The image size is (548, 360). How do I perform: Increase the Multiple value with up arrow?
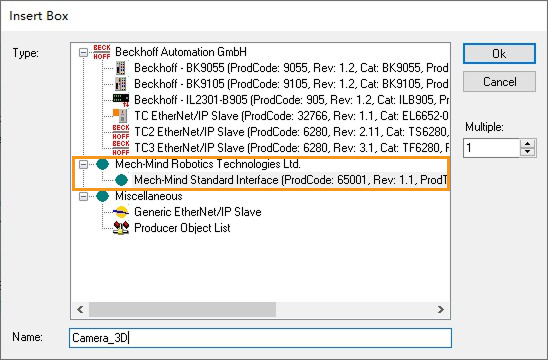[527, 143]
